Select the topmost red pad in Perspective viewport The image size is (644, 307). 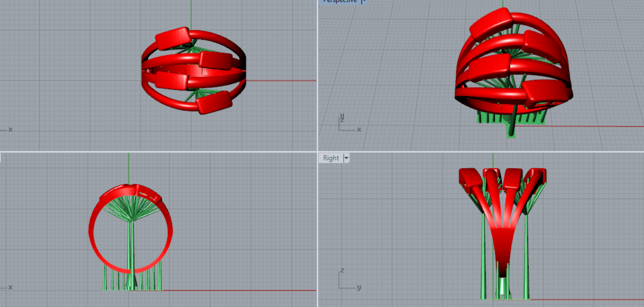pos(491,23)
